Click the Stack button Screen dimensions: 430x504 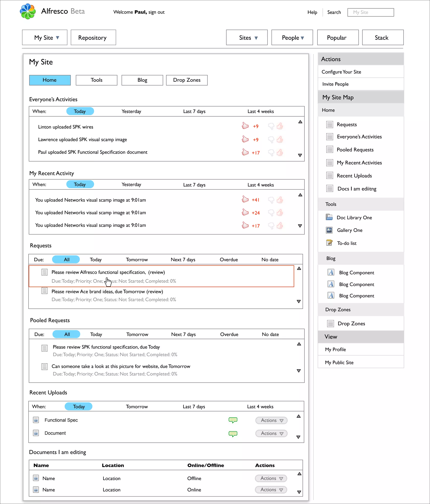pyautogui.click(x=383, y=37)
